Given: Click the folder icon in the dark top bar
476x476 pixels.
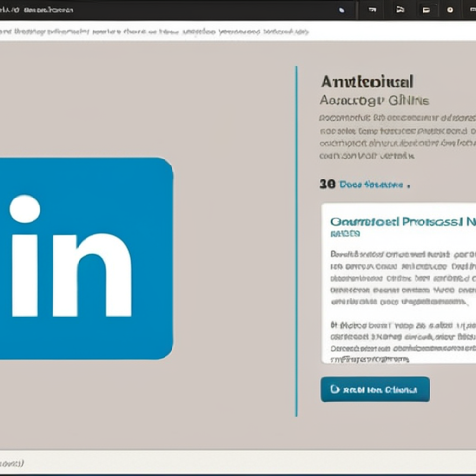Looking at the screenshot, I should (400, 10).
